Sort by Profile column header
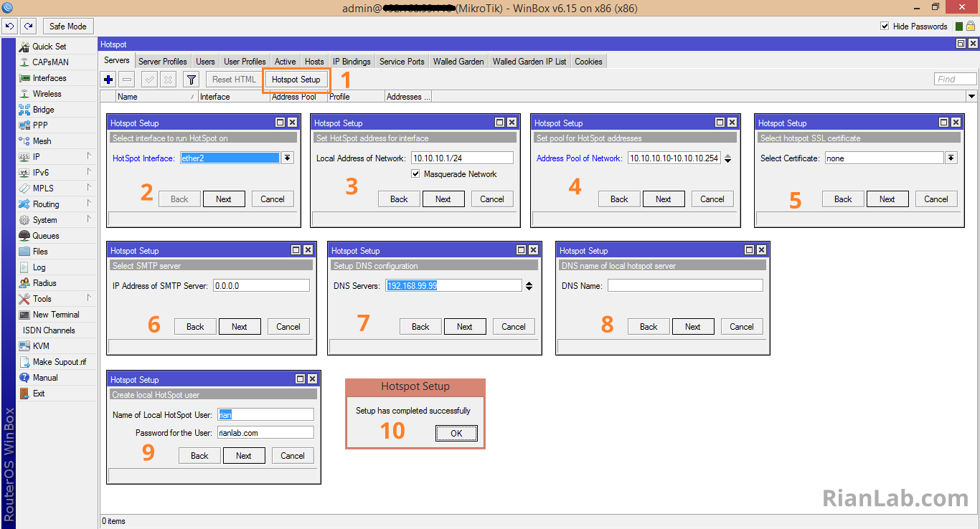 click(x=355, y=97)
